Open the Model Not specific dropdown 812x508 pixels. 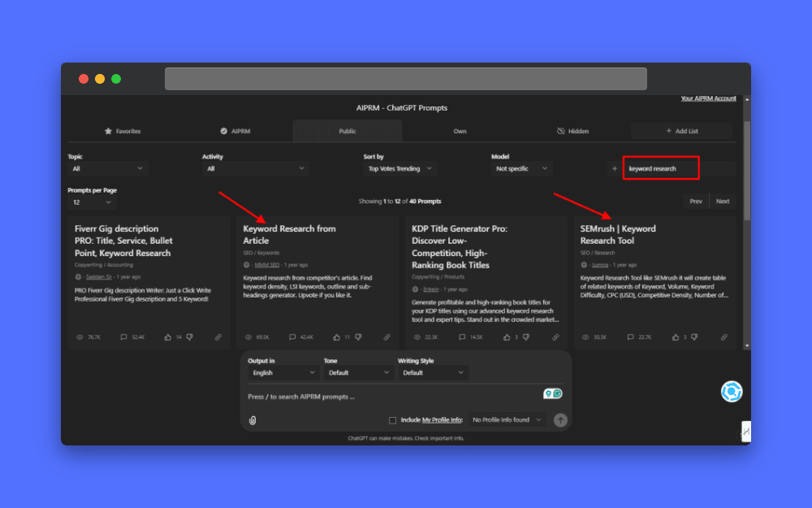[x=521, y=168]
